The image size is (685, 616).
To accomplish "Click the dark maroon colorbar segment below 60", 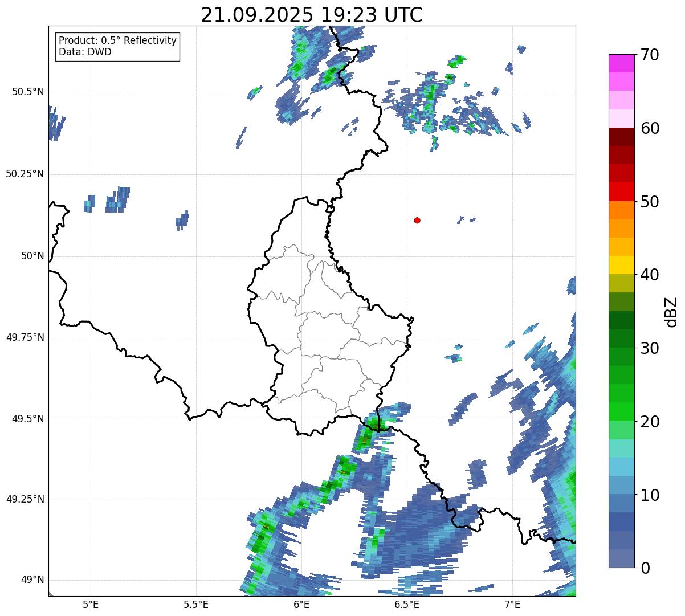I will (621, 137).
